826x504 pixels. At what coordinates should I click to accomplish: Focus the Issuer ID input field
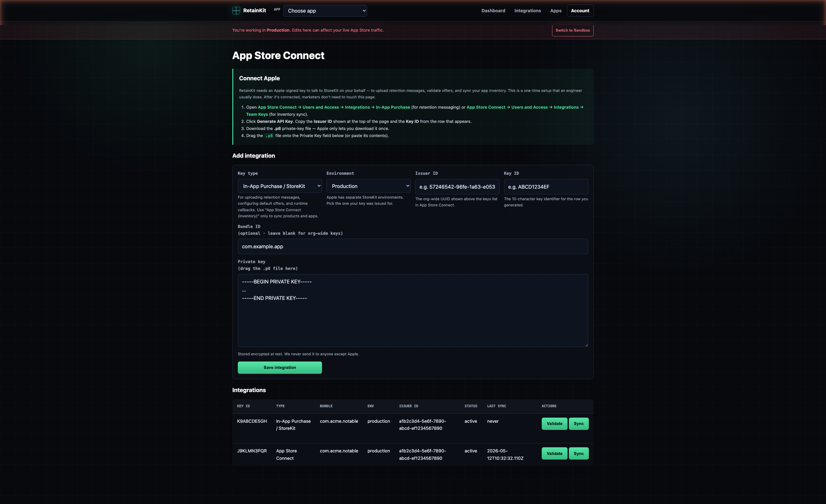pos(457,187)
